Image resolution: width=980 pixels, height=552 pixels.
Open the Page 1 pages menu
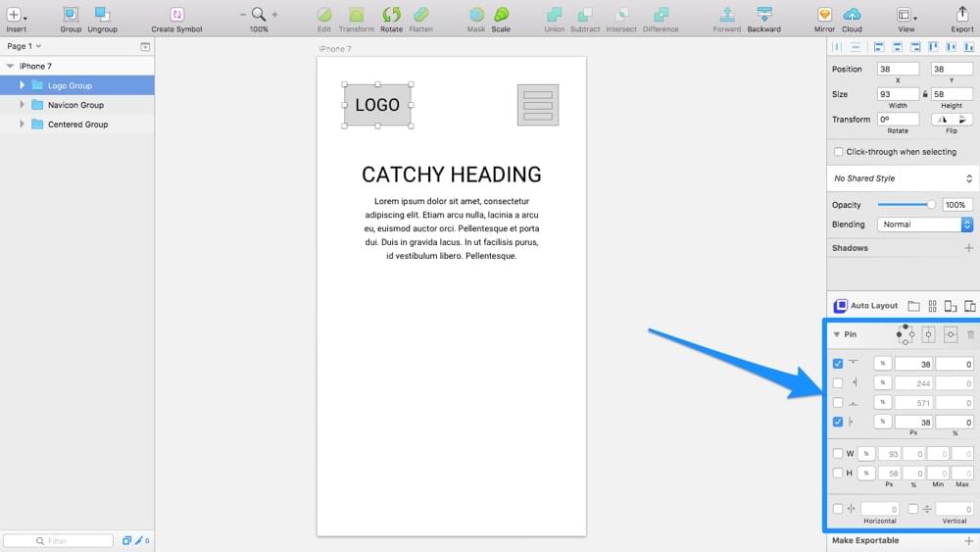click(24, 46)
